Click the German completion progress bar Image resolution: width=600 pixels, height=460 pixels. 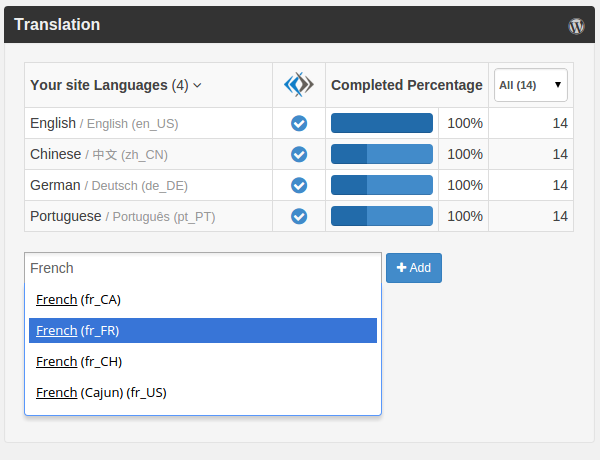pyautogui.click(x=381, y=185)
